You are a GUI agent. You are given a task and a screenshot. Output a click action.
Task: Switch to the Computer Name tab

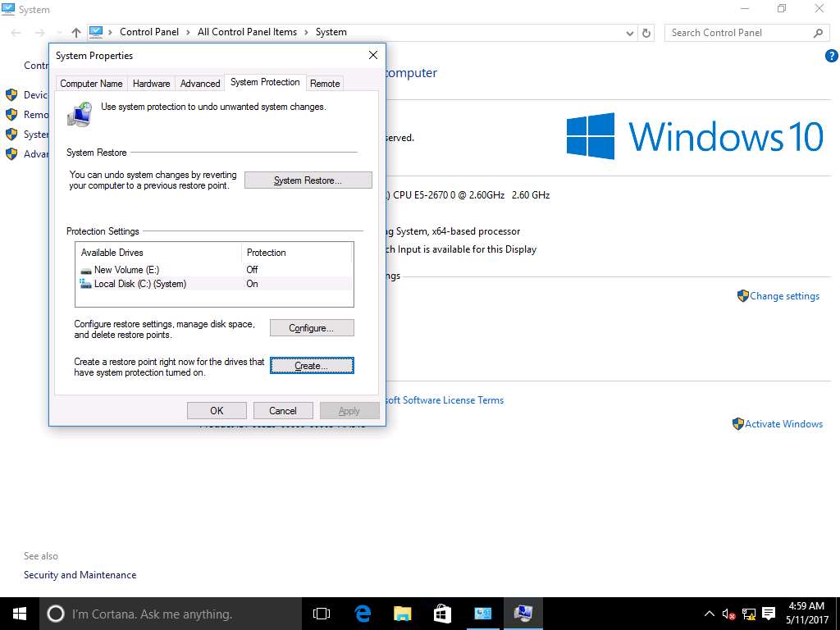point(91,84)
